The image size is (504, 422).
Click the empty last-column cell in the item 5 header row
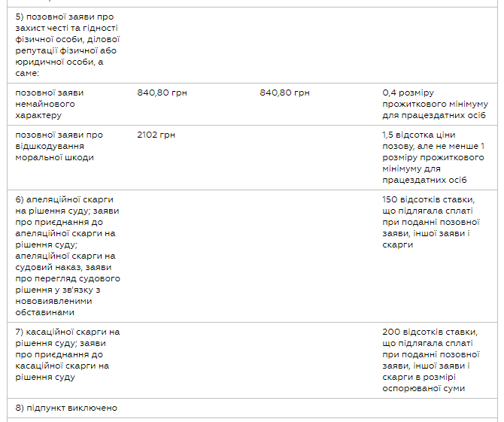click(434, 44)
